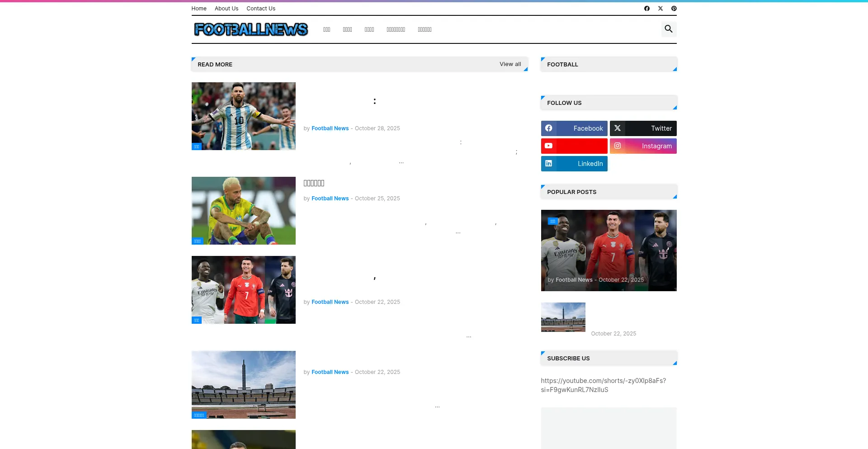Open the Home menu item
Screen dimensions: 868x449
tap(199, 9)
